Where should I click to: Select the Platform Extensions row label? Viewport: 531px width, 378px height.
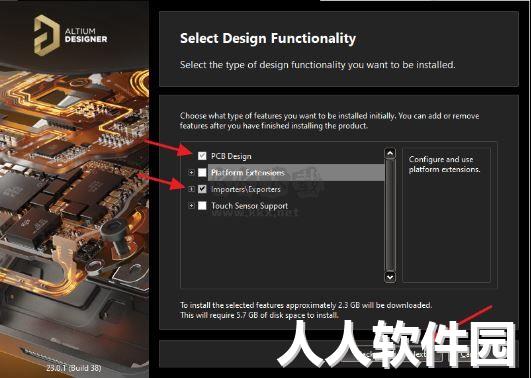248,172
